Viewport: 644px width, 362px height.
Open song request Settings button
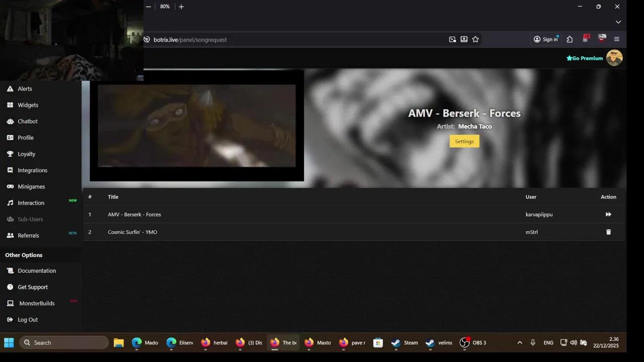coord(464,141)
